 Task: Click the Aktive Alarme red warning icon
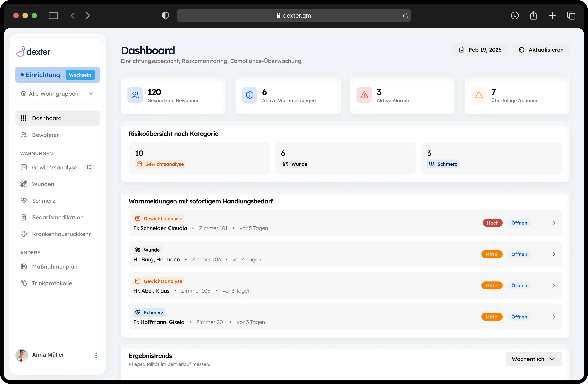click(364, 95)
